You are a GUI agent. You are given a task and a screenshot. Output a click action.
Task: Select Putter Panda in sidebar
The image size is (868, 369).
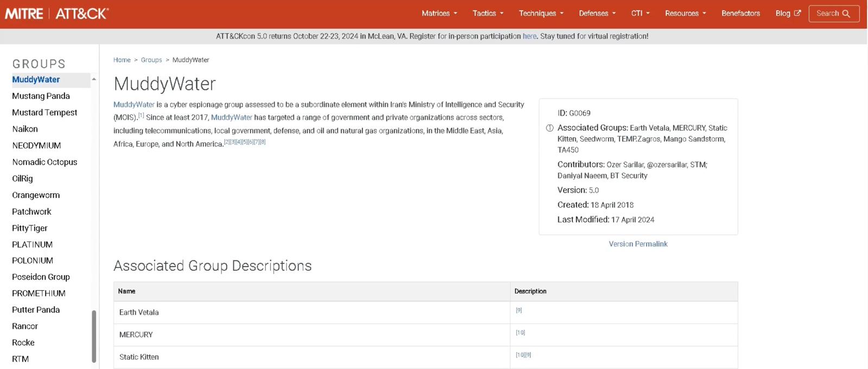click(x=36, y=310)
